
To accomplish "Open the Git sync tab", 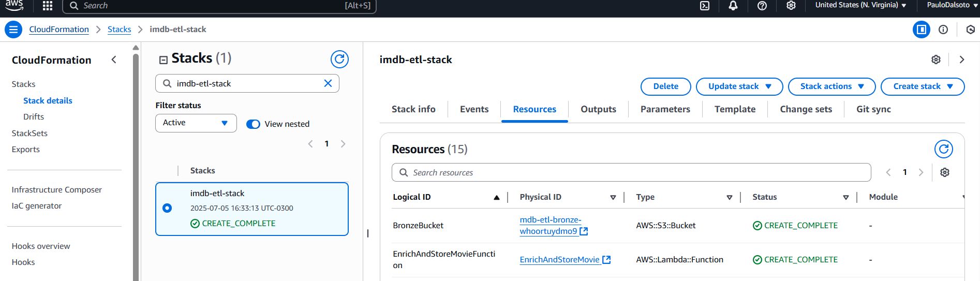I will tap(873, 109).
